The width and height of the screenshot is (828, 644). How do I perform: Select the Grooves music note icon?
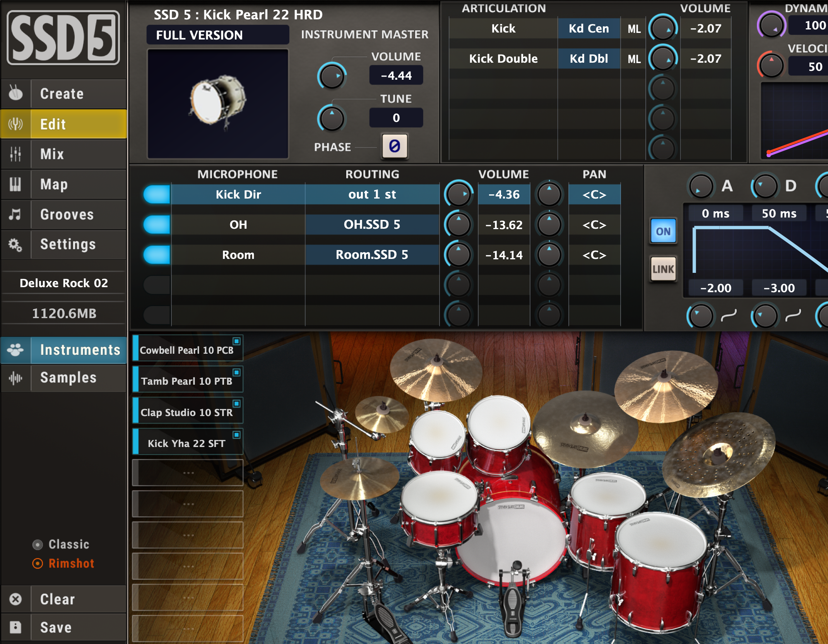(x=15, y=214)
